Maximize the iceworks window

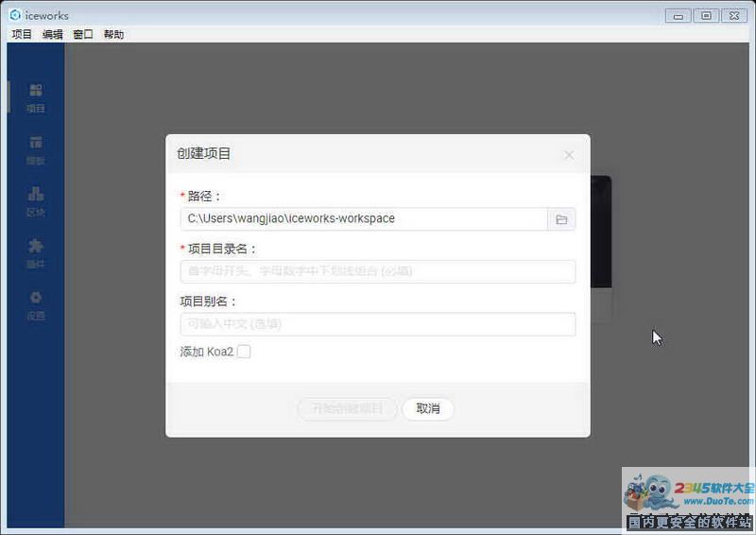pos(705,15)
